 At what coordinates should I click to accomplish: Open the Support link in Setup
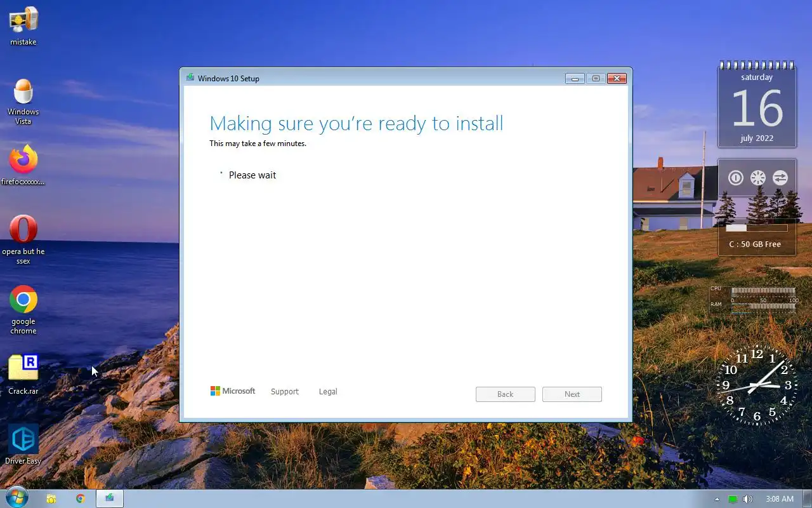[284, 392]
